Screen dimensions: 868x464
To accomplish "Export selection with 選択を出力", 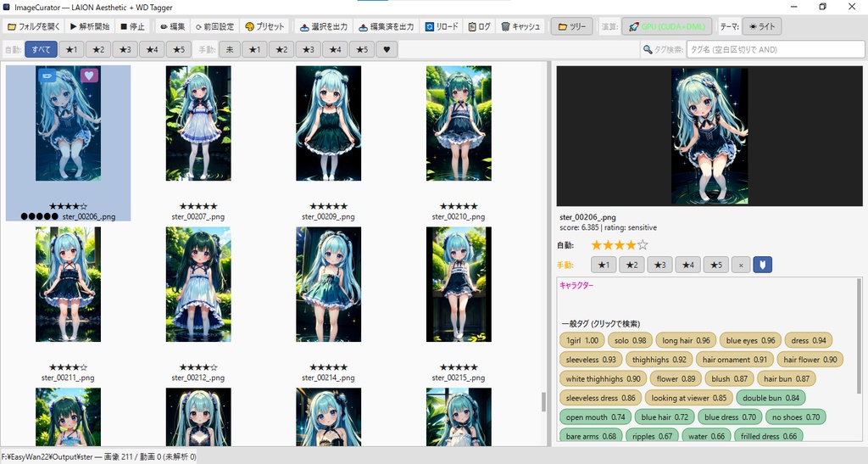I will pyautogui.click(x=324, y=26).
